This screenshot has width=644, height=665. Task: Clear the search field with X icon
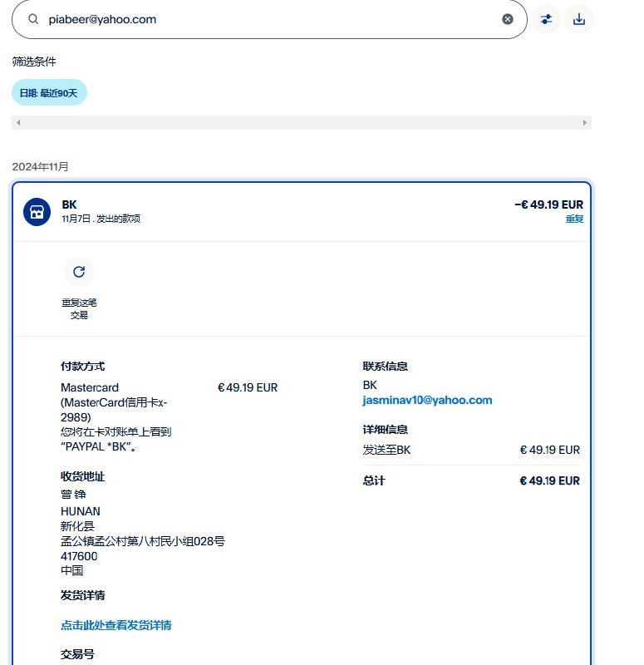(508, 19)
